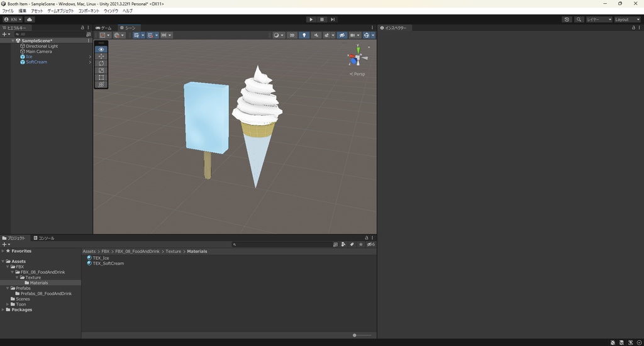Select the Scale tool in Scene tools overlay

101,70
